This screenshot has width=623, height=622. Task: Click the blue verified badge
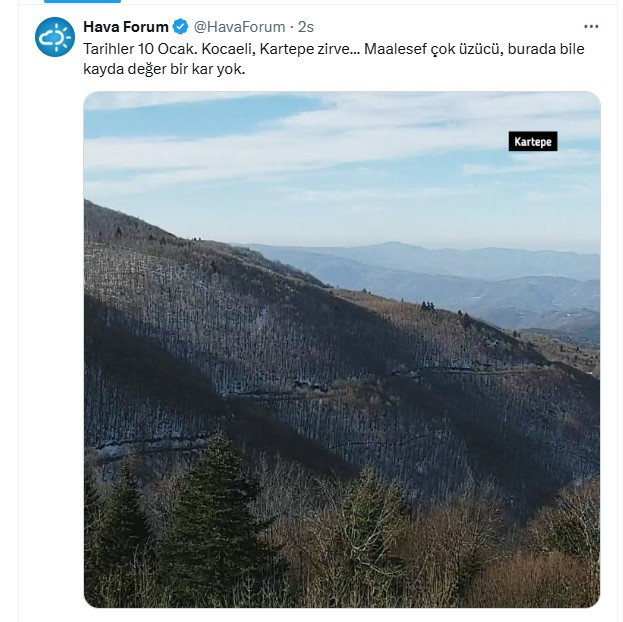pos(180,26)
